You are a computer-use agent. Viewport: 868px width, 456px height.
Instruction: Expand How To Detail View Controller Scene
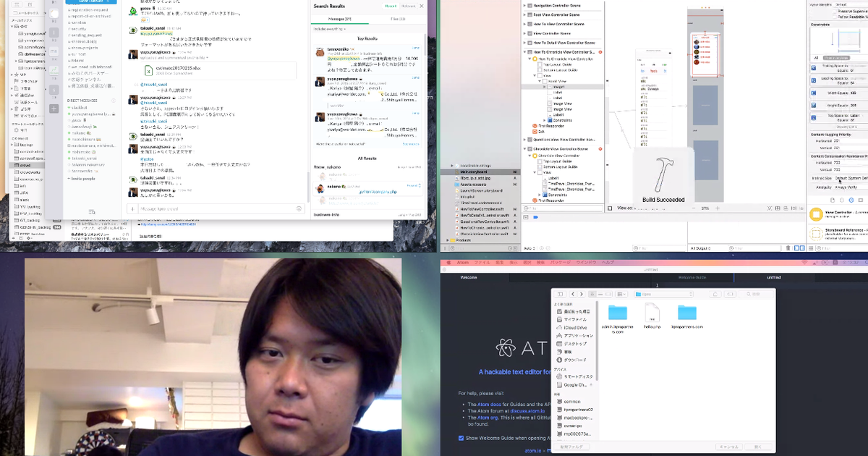[525, 43]
